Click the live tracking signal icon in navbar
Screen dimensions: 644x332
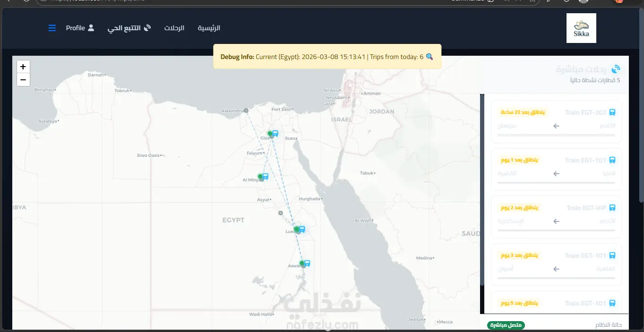[x=147, y=28]
